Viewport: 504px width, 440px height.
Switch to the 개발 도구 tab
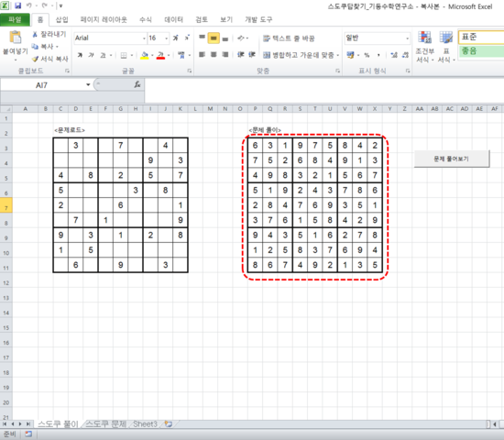(258, 19)
